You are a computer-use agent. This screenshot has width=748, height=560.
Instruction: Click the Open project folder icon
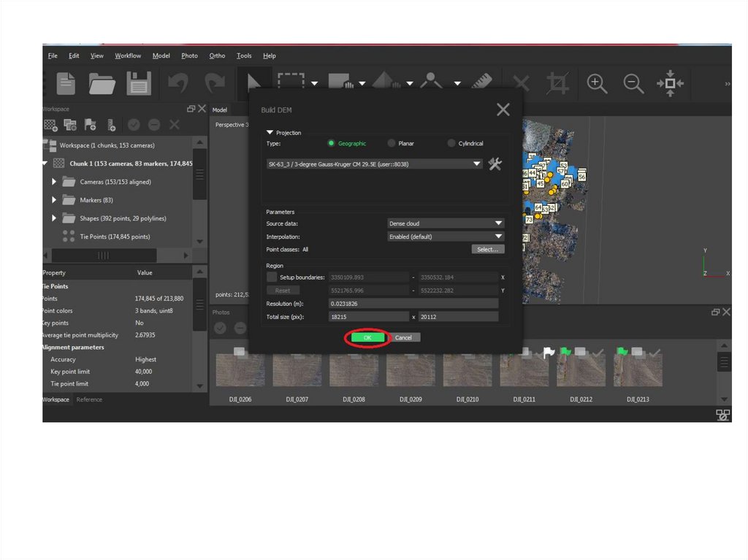pos(102,83)
